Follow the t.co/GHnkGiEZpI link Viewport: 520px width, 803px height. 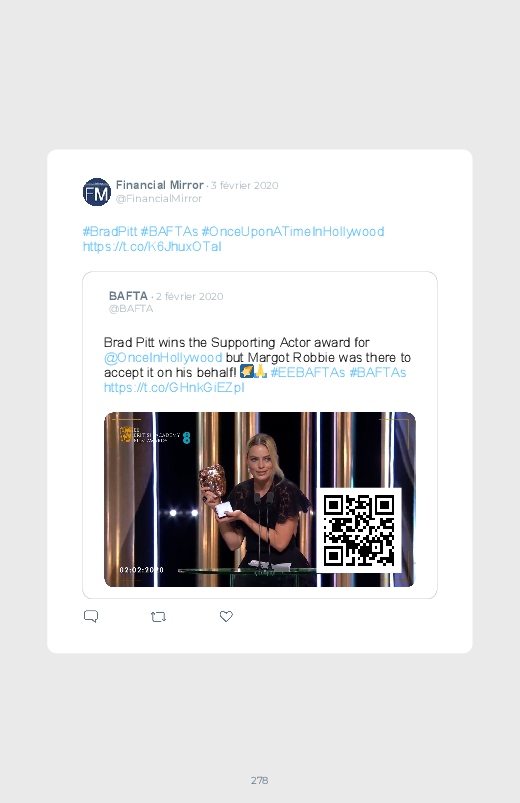pyautogui.click(x=174, y=387)
